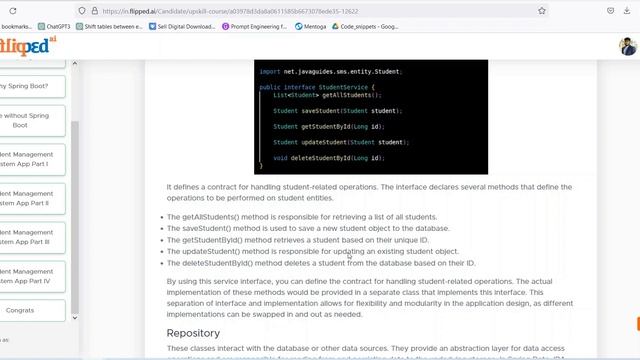Open the Pocket save icon
Image resolution: width=640 pixels, height=360 pixels.
pos(610,11)
